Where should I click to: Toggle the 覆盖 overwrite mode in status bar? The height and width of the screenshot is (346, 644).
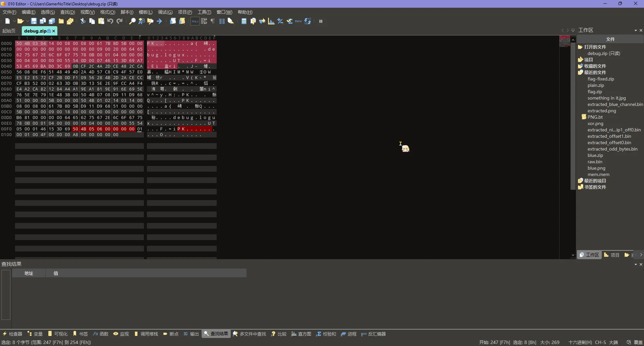[x=638, y=342]
